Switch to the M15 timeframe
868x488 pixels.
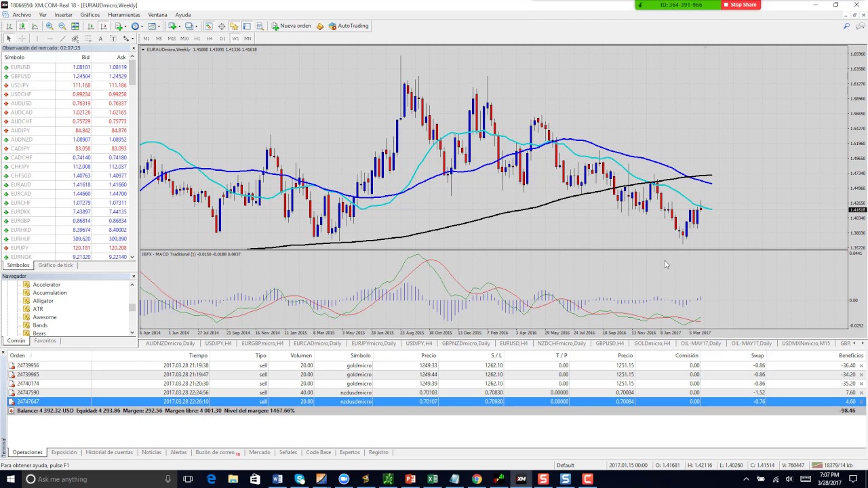(172, 39)
